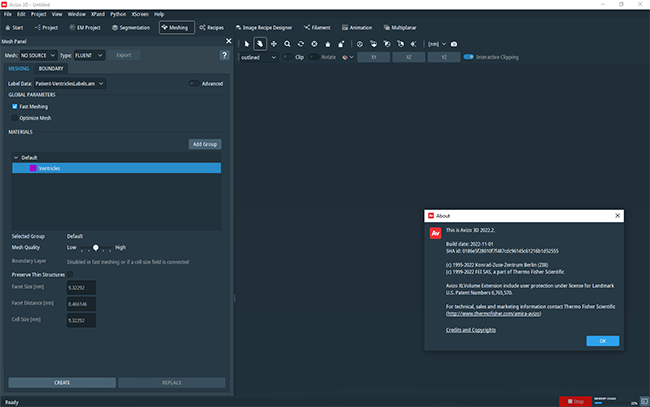Open the Mesh Panel help question mark
650x407 pixels.
coord(224,55)
